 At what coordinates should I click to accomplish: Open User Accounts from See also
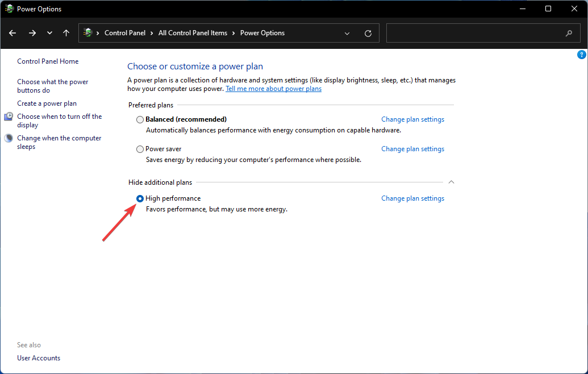[39, 358]
